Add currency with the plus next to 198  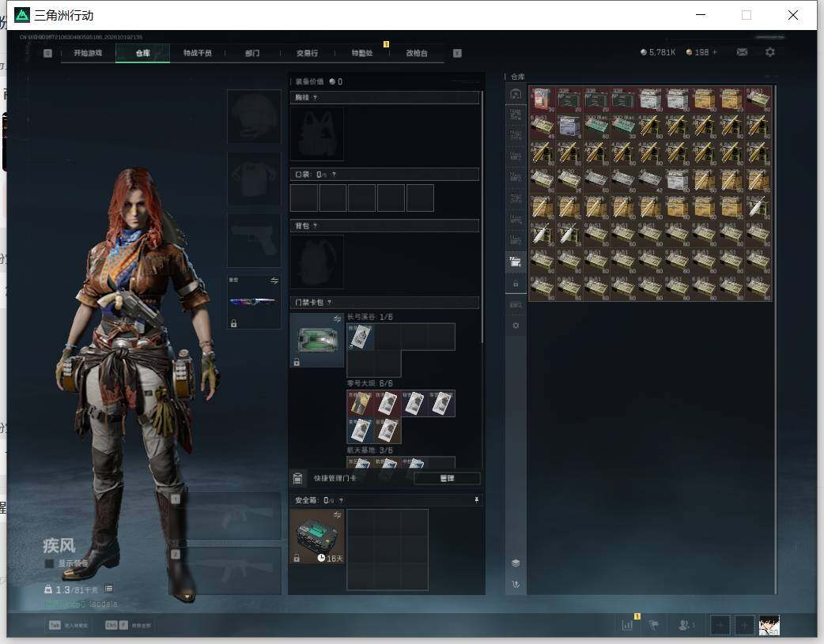[x=715, y=52]
